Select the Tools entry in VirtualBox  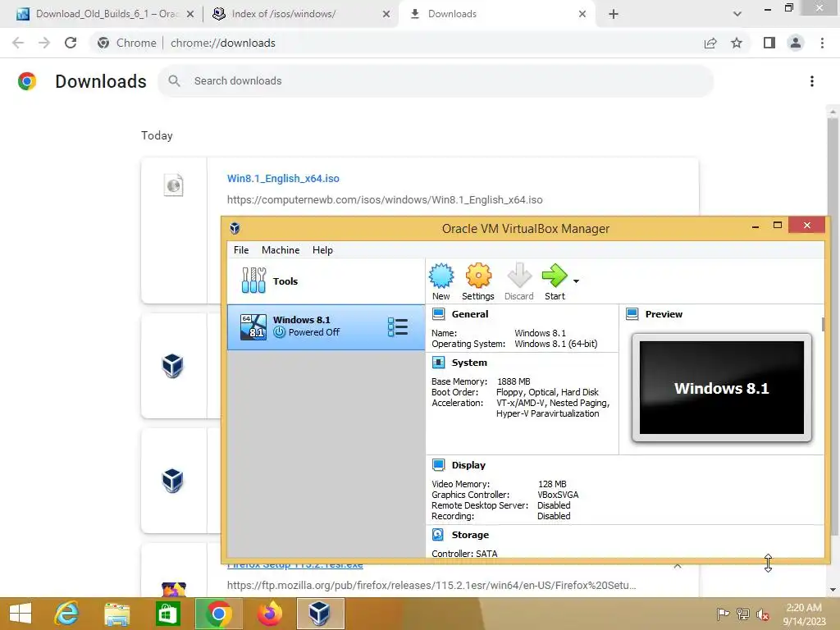[326, 281]
